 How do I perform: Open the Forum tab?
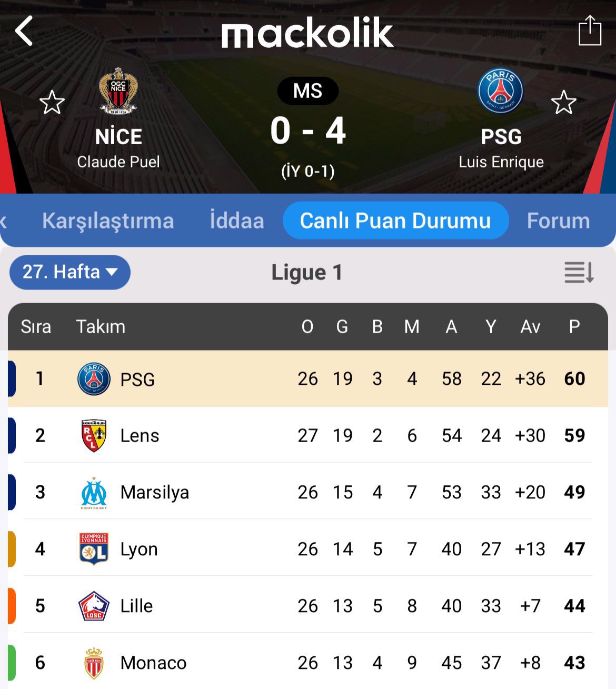click(558, 221)
